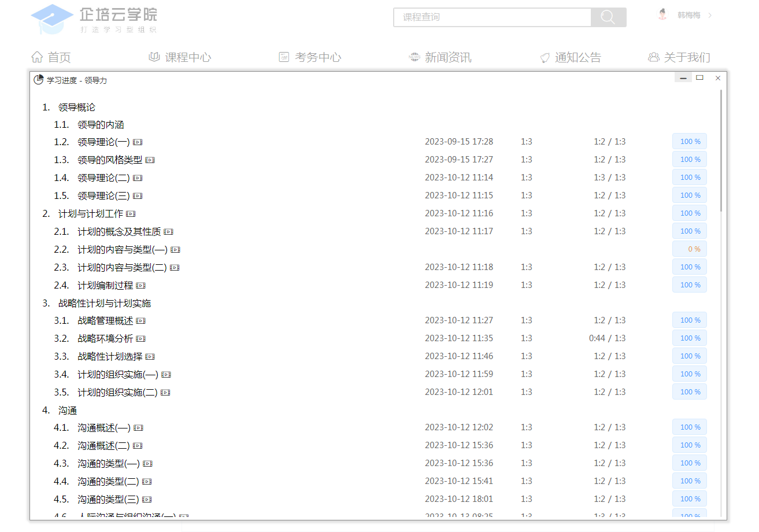The image size is (759, 532).
Task: Expand the user menu arrow beside 韩梅梅
Action: [x=710, y=15]
